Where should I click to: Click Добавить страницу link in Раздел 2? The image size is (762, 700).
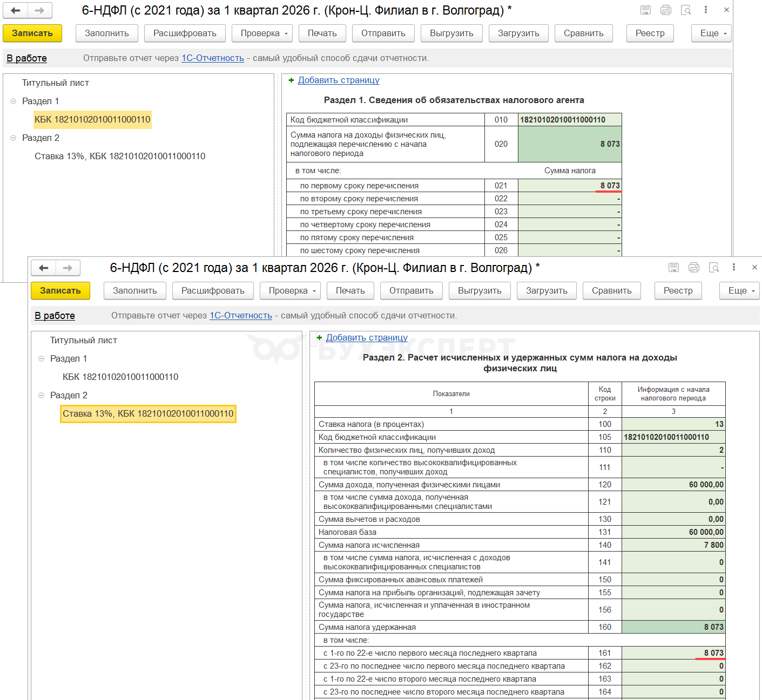(x=367, y=338)
